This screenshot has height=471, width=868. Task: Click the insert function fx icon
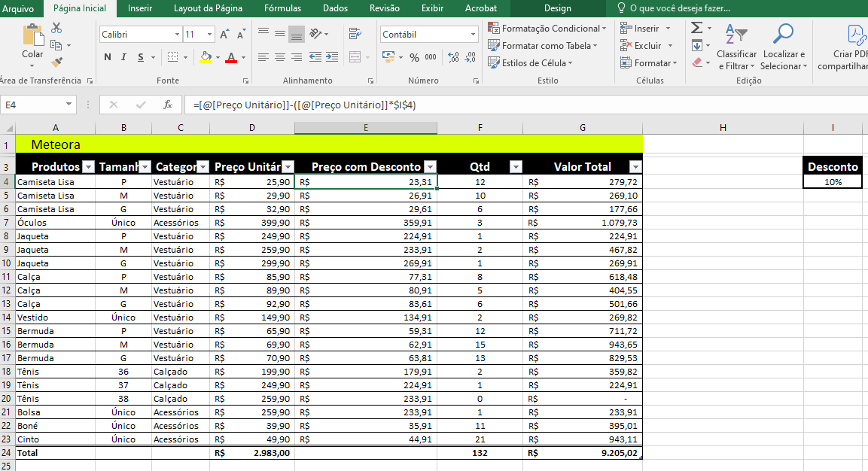pyautogui.click(x=168, y=105)
